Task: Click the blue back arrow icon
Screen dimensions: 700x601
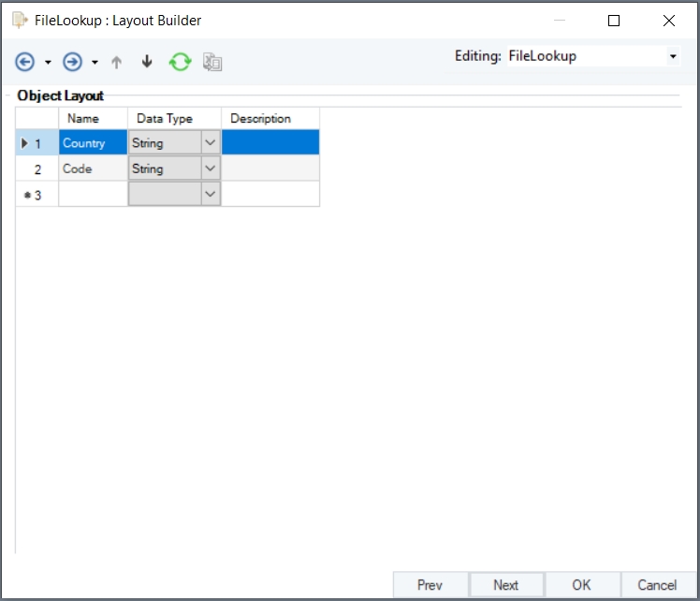Action: click(x=25, y=62)
